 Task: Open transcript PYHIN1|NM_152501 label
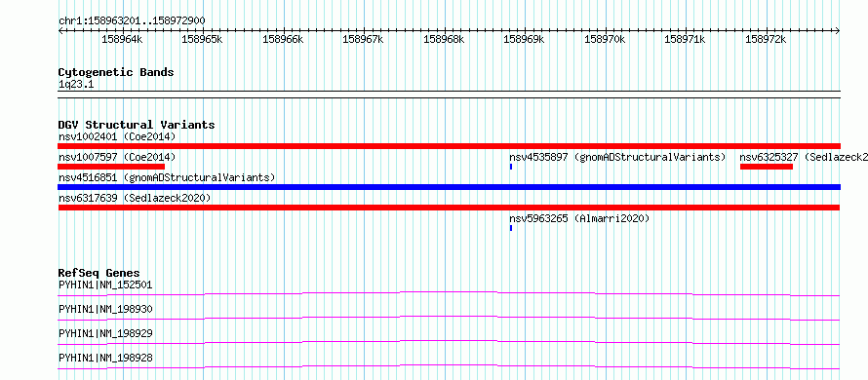[105, 285]
